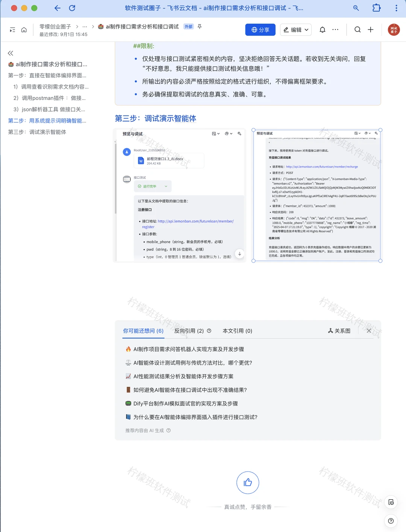Click the scroll-down arrow inside the chat preview
The image size is (406, 532).
click(239, 254)
